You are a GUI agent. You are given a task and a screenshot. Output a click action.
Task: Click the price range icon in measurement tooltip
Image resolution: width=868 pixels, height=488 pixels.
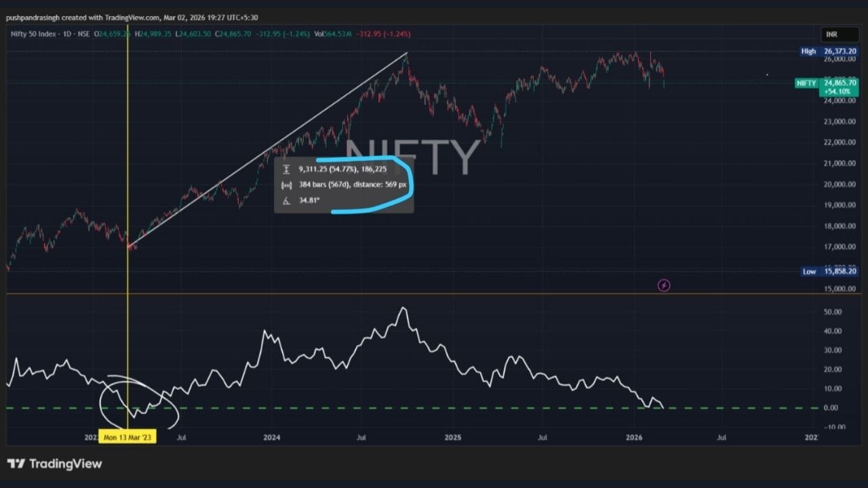[286, 169]
